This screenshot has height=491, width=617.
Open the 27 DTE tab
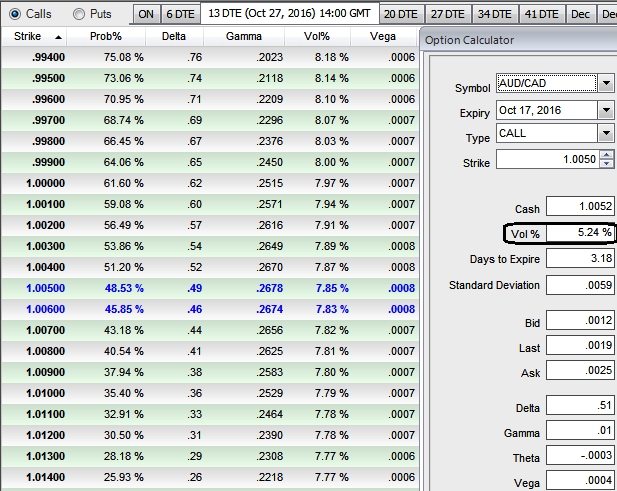[447, 14]
